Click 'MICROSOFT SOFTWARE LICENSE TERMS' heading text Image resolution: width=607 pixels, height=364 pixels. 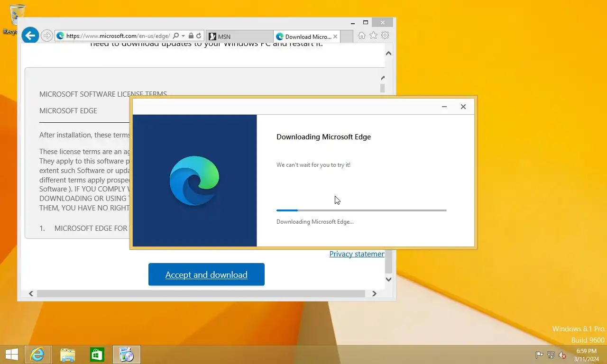coord(103,94)
